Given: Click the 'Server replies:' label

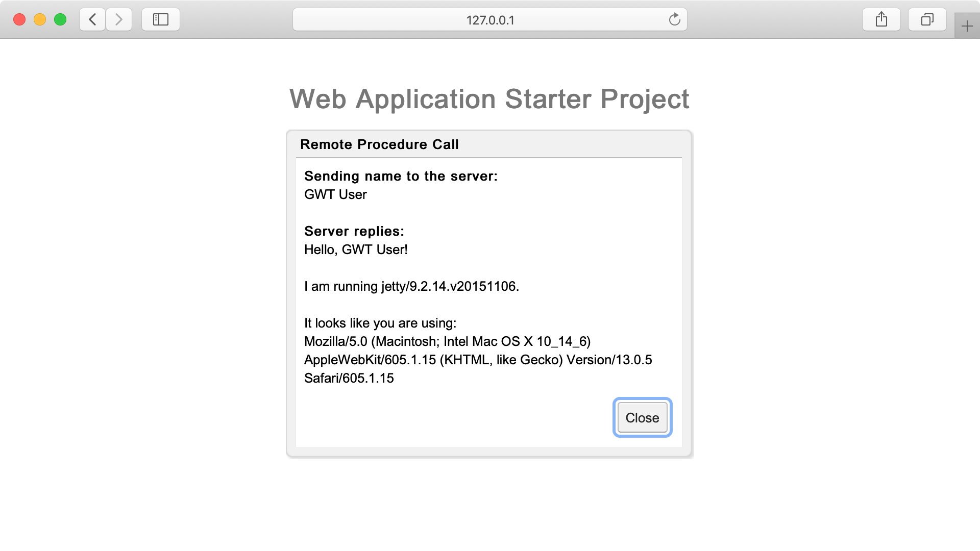Looking at the screenshot, I should tap(354, 231).
